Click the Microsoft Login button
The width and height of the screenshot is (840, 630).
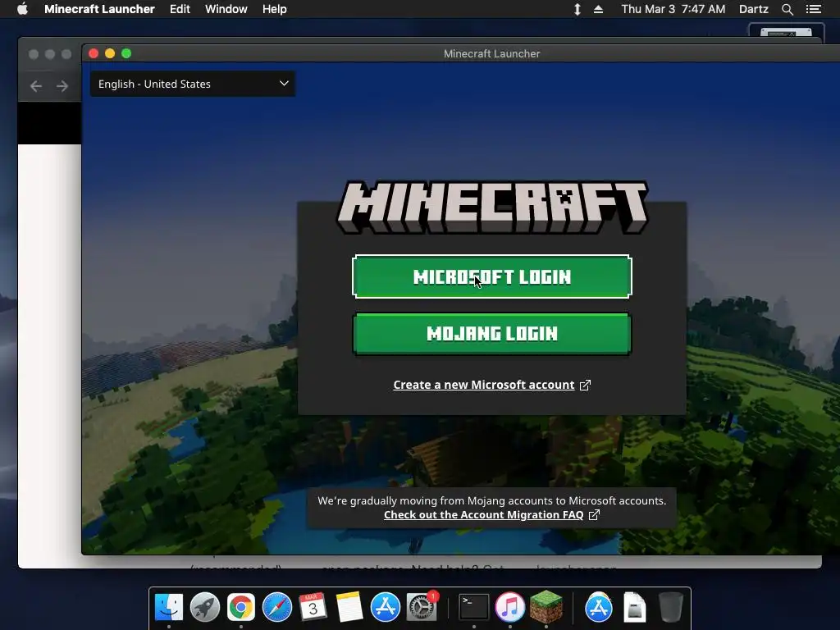[492, 276]
